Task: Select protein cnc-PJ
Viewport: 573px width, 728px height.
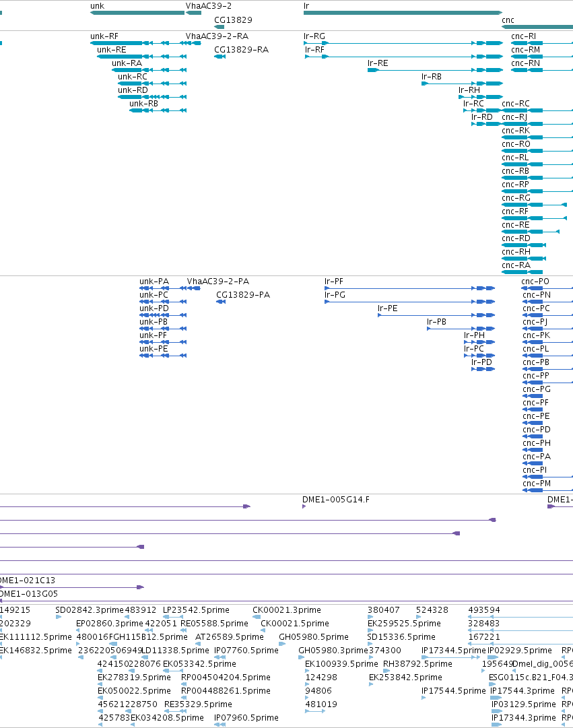Action: point(535,322)
